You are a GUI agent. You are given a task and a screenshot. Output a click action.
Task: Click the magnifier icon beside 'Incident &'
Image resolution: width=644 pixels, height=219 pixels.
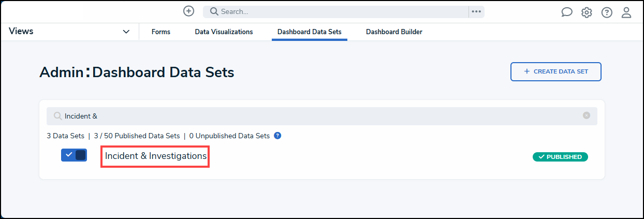click(57, 116)
